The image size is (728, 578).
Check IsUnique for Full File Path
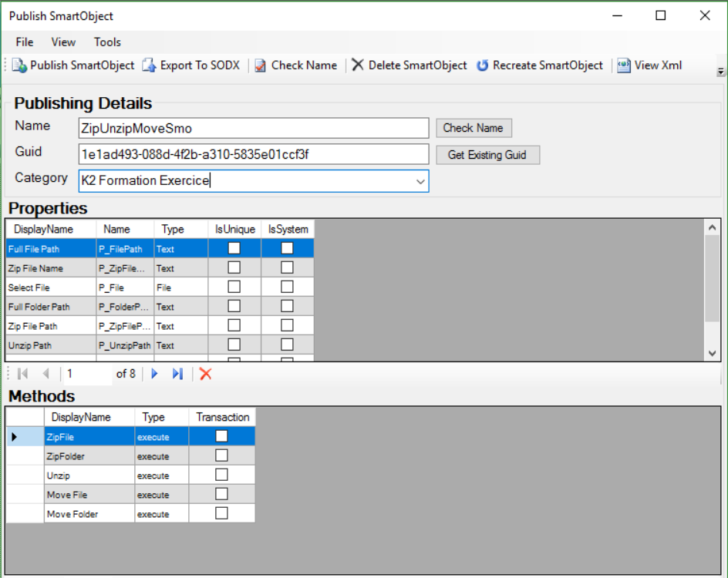[234, 248]
